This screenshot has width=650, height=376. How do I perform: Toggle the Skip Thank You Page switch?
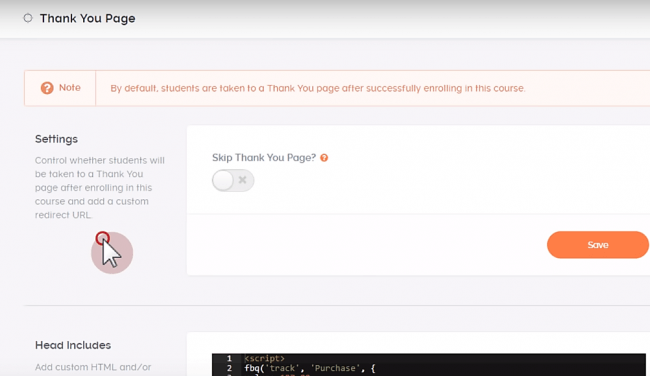233,180
